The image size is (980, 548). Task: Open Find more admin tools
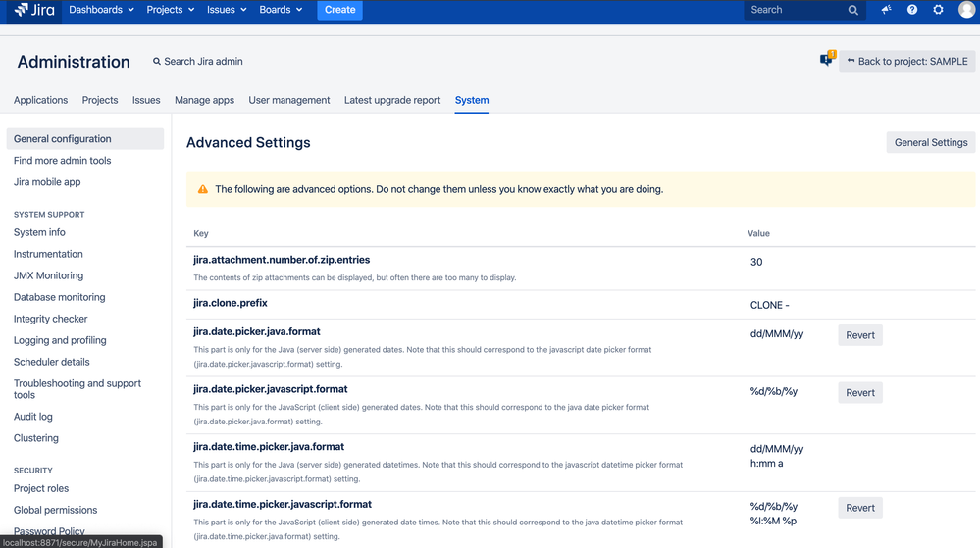63,161
